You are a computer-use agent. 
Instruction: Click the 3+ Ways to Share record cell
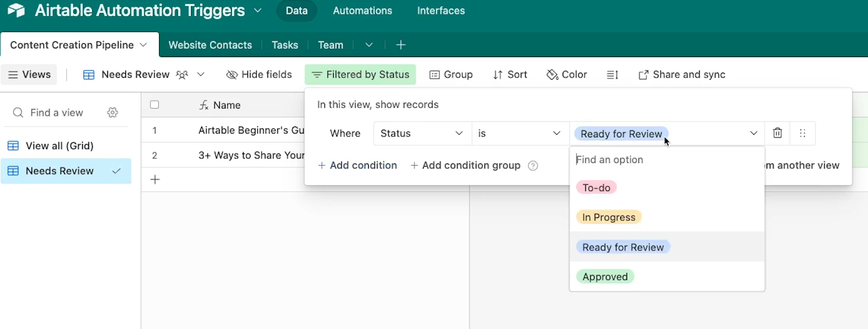point(251,155)
